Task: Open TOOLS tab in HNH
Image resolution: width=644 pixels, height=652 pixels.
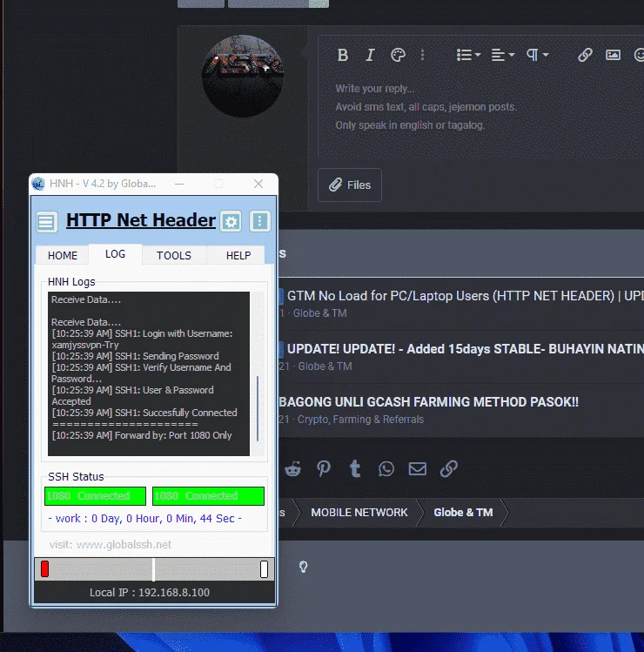Action: point(174,255)
